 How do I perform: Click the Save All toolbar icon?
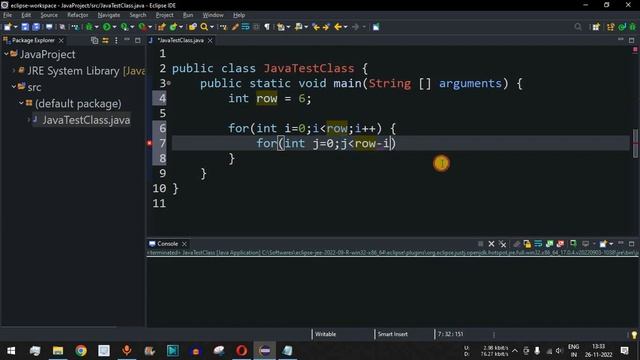[x=36, y=27]
